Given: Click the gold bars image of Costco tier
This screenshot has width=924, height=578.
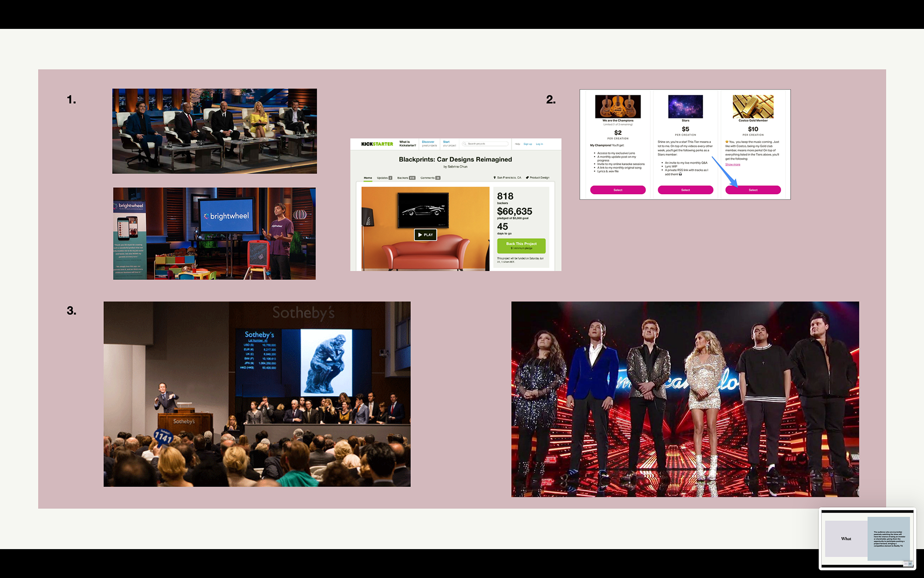Looking at the screenshot, I should pos(753,106).
